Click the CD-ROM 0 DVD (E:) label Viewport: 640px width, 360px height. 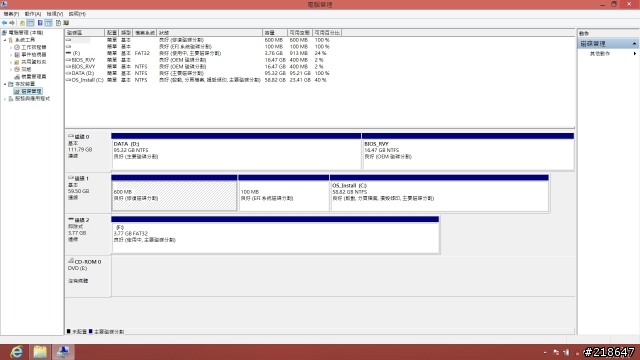88,276
